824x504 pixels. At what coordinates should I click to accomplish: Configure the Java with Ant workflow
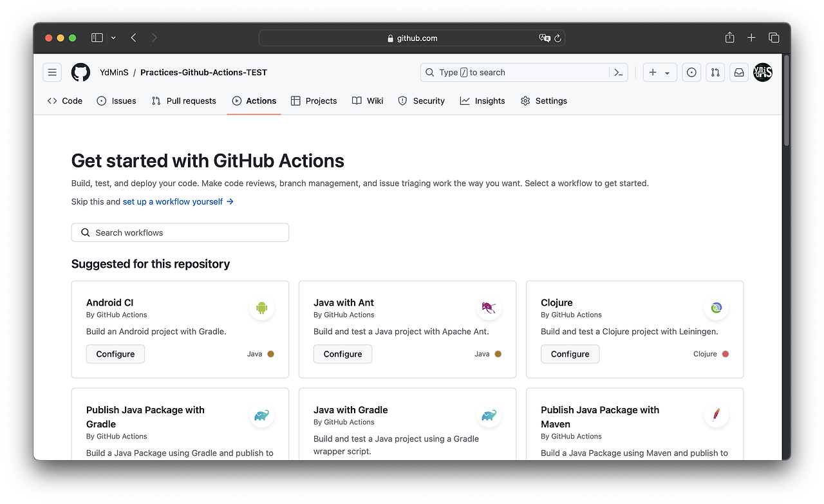point(342,353)
